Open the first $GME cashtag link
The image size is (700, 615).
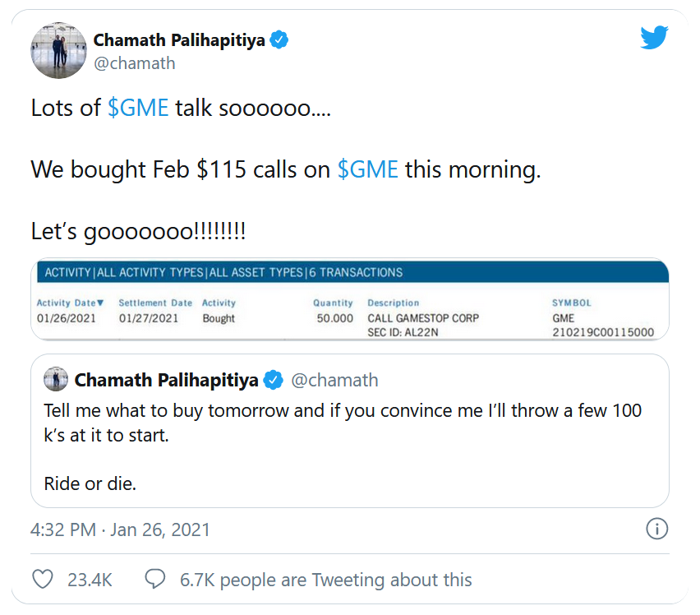point(138,108)
